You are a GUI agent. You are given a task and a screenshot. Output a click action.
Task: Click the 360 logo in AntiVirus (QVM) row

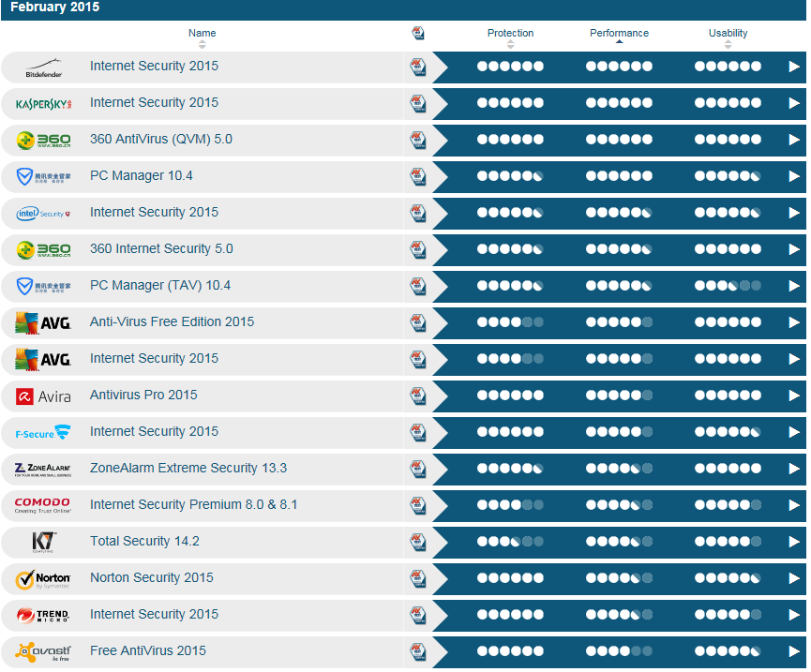pos(43,140)
